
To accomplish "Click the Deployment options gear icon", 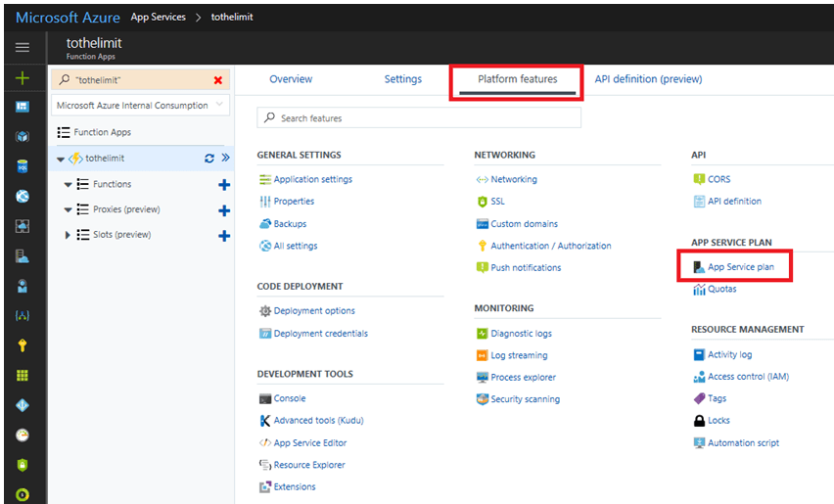I will click(x=265, y=310).
